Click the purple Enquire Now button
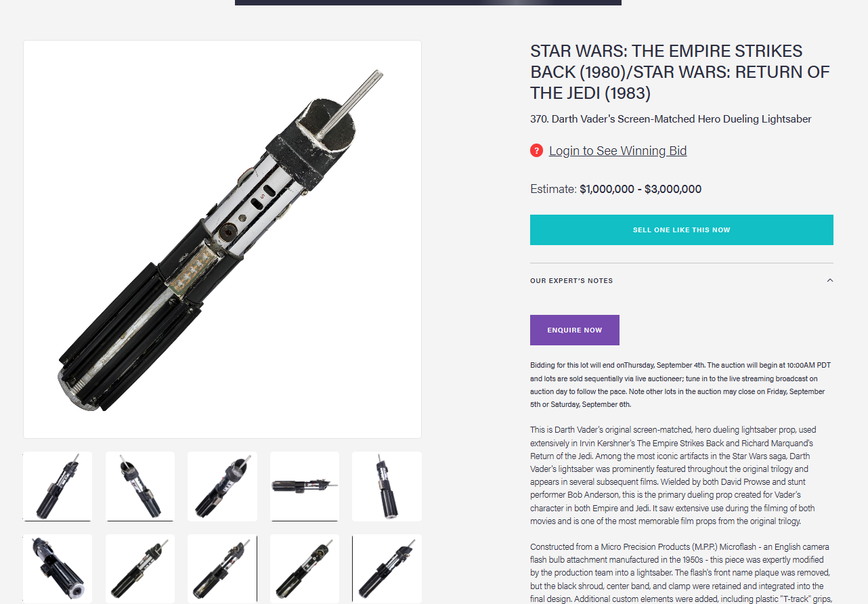868x604 pixels. point(574,330)
